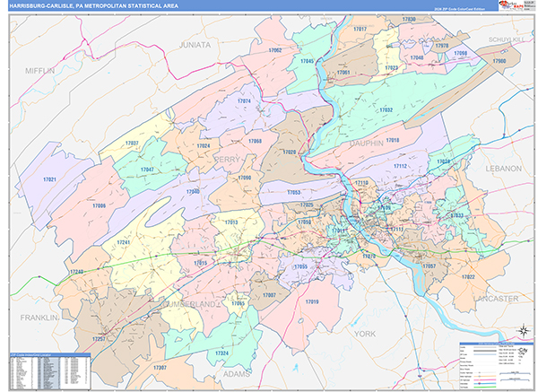Click the YORK county label
Image resolution: width=538 pixels, height=392 pixels.
click(x=366, y=333)
